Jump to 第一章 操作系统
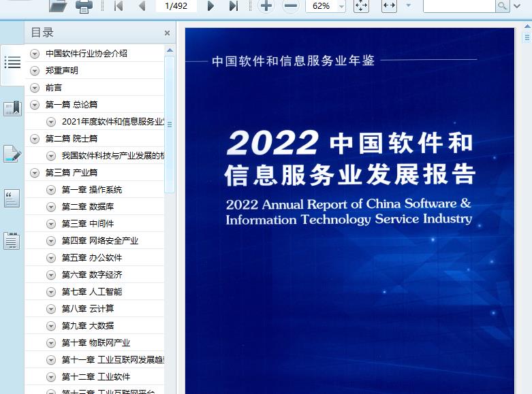 click(x=91, y=190)
